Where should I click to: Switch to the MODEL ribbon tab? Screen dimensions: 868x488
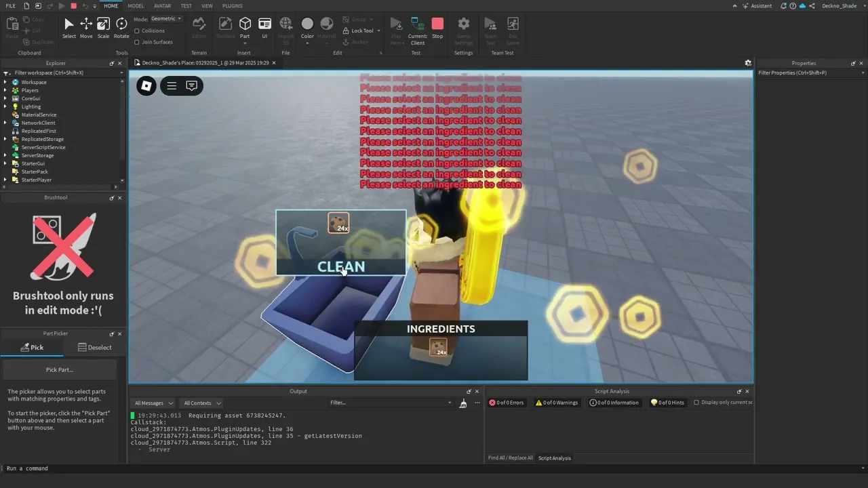136,5
